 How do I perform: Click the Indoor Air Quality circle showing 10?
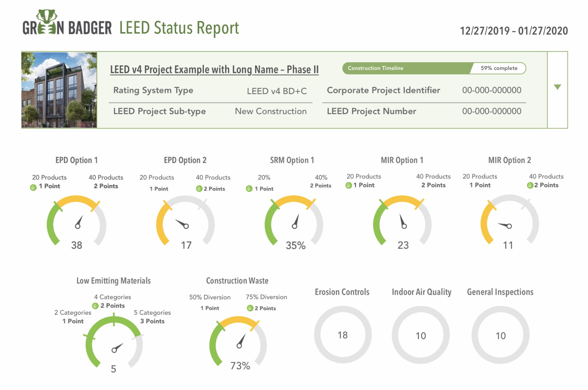(x=421, y=335)
